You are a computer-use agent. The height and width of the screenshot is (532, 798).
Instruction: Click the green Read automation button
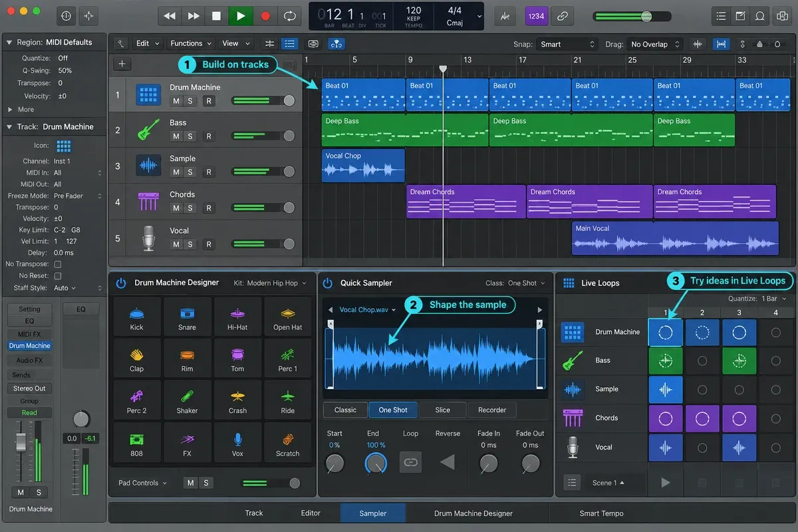(29, 412)
